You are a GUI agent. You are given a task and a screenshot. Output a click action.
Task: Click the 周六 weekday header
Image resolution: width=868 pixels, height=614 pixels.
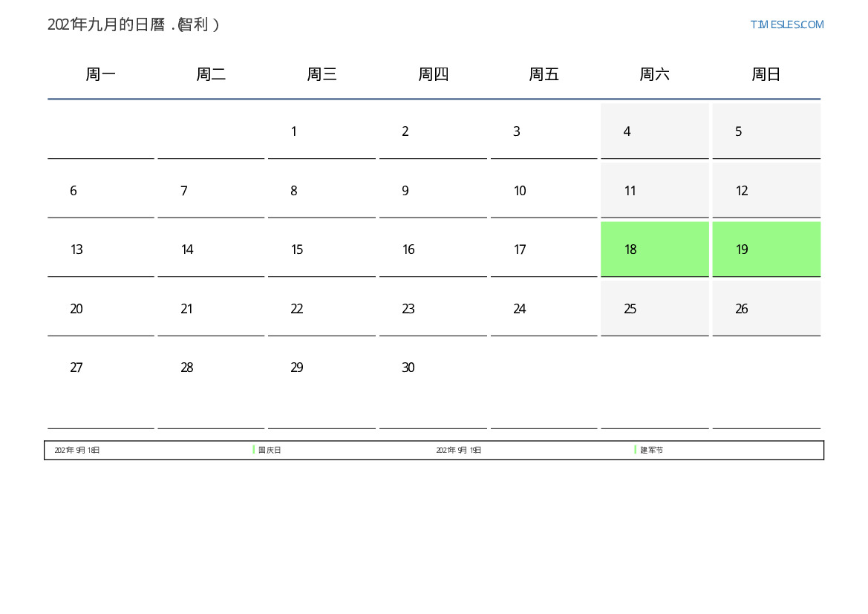[654, 74]
